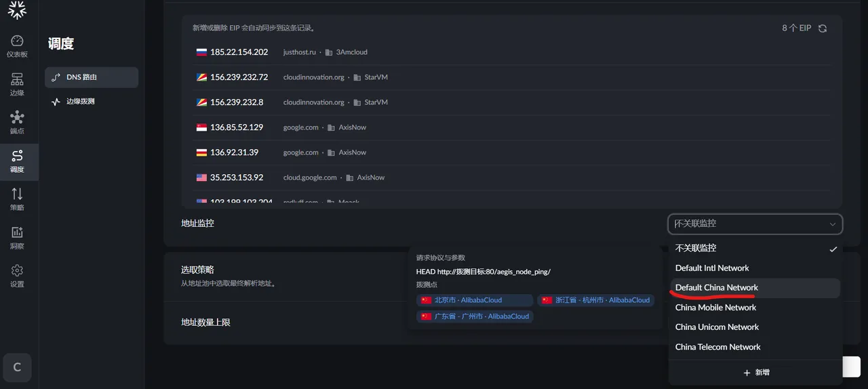Click the 选取策略 section heading
Image resolution: width=868 pixels, height=389 pixels.
(x=198, y=270)
